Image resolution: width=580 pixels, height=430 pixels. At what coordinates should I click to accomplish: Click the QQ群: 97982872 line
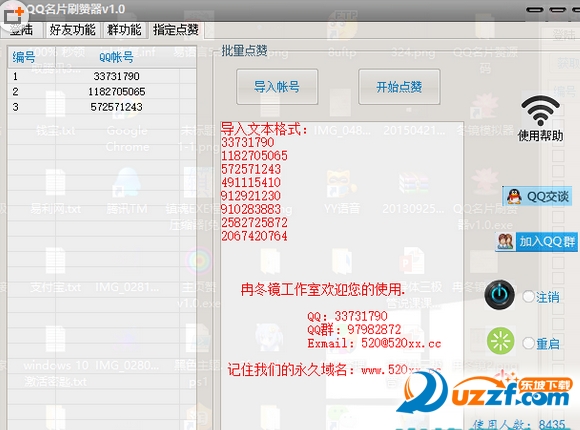354,329
